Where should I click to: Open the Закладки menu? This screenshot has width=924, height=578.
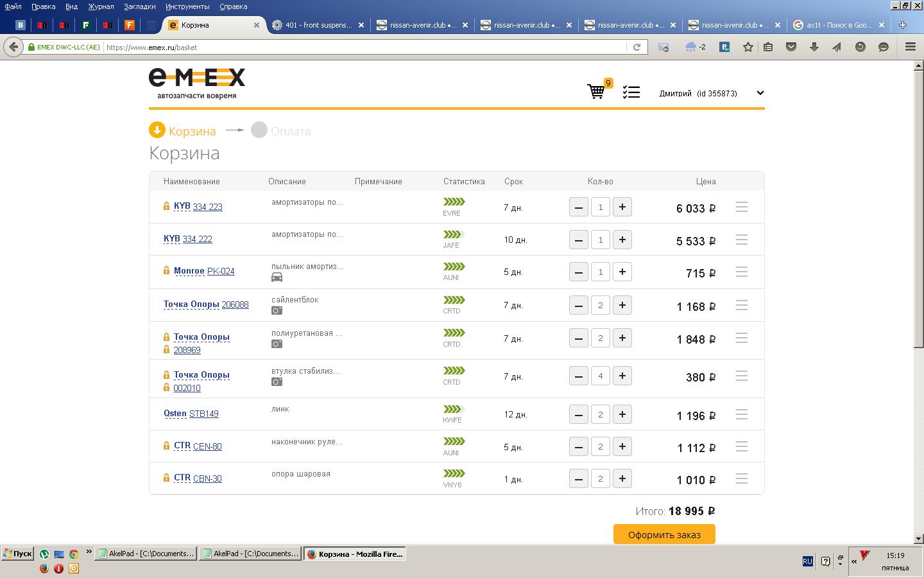(140, 6)
